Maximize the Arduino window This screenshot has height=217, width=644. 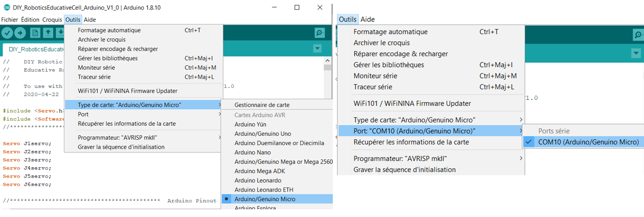click(297, 7)
